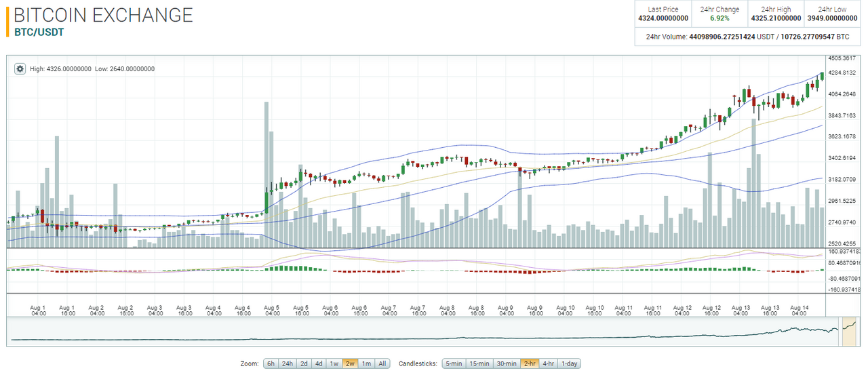Select 2-hr candlestick interval

click(530, 363)
